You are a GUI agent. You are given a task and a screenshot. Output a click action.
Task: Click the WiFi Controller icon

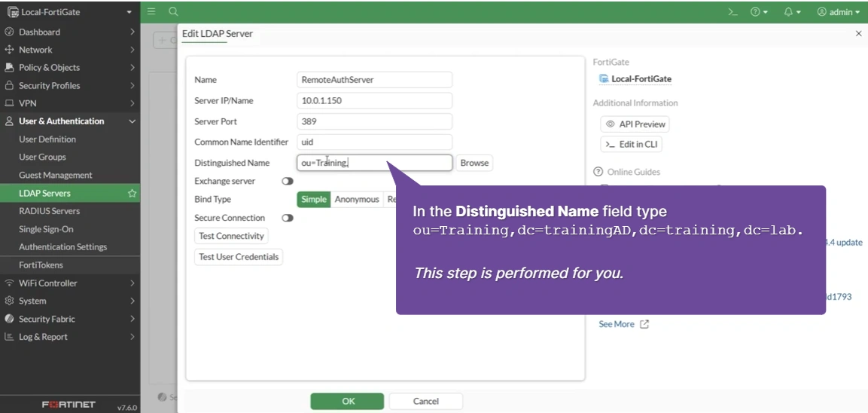9,283
